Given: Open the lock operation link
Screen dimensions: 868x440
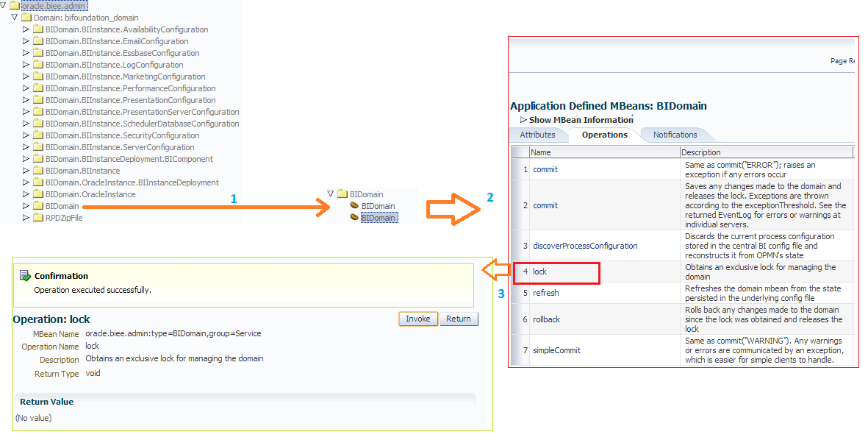Looking at the screenshot, I should (x=539, y=272).
